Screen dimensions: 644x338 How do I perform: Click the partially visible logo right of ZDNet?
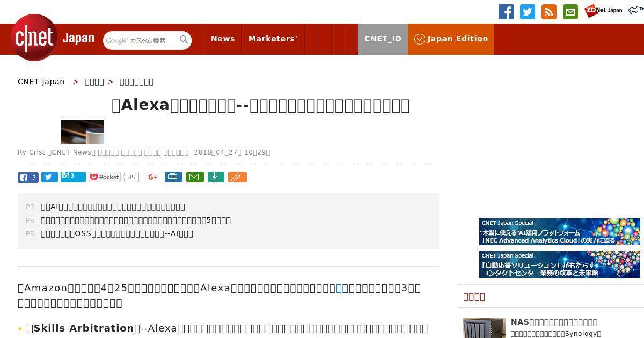point(636,11)
